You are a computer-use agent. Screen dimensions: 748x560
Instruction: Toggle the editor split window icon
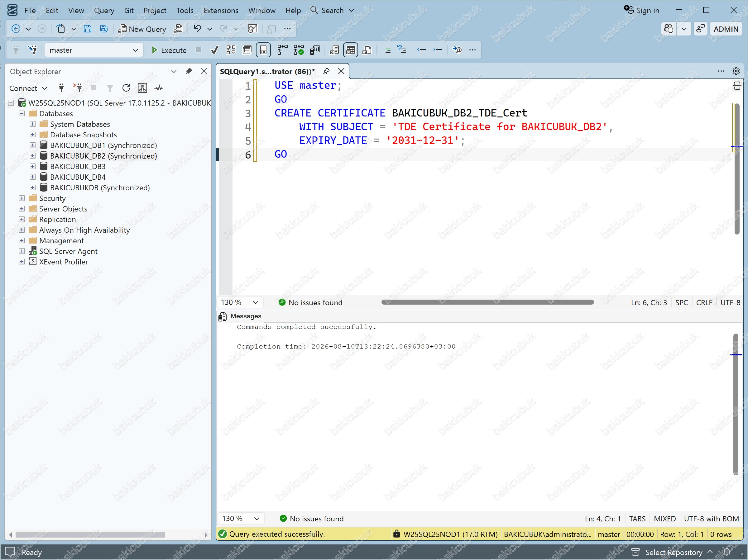(x=737, y=86)
